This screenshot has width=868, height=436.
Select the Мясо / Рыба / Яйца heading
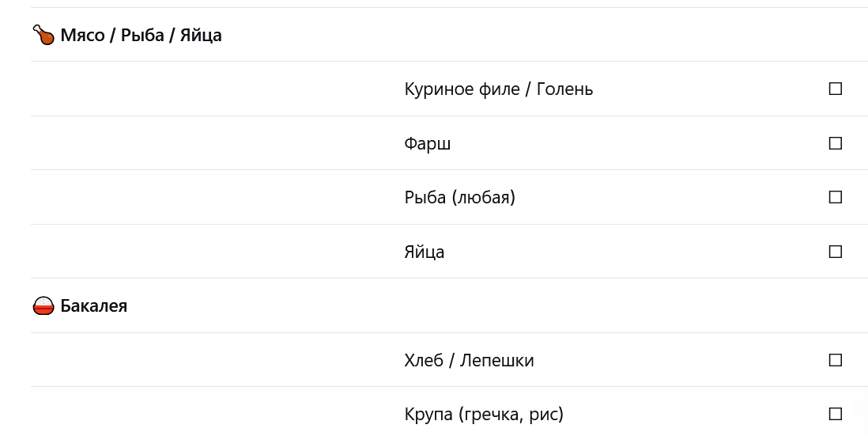(141, 35)
